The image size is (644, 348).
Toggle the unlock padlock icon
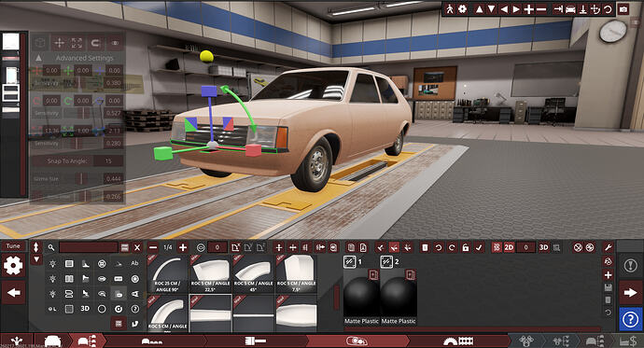point(466,247)
